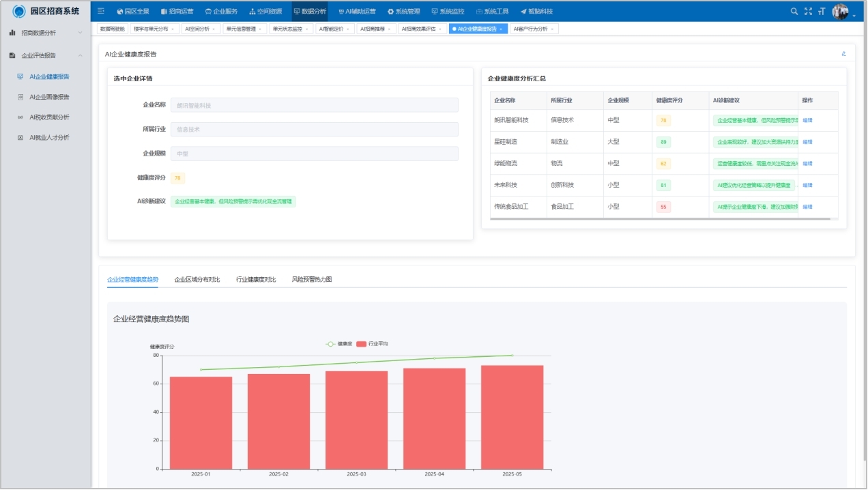Switch to 行业健康度对比 tab

(256, 280)
